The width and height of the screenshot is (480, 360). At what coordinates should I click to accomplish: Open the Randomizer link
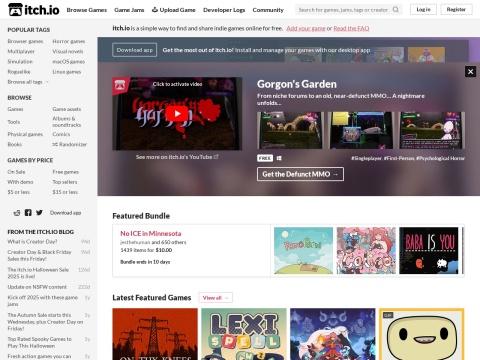69,144
